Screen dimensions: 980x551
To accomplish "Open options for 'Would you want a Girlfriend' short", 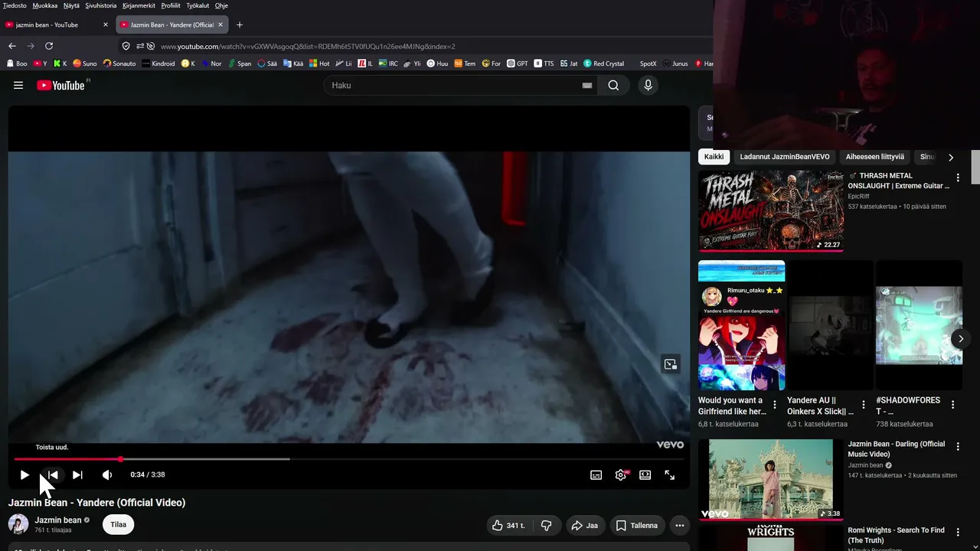I will pyautogui.click(x=775, y=405).
